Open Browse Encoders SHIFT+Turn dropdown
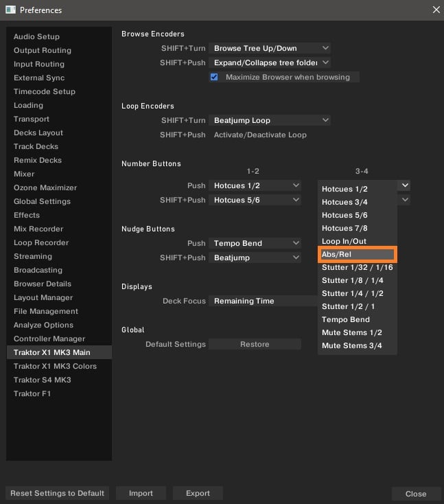 click(270, 48)
